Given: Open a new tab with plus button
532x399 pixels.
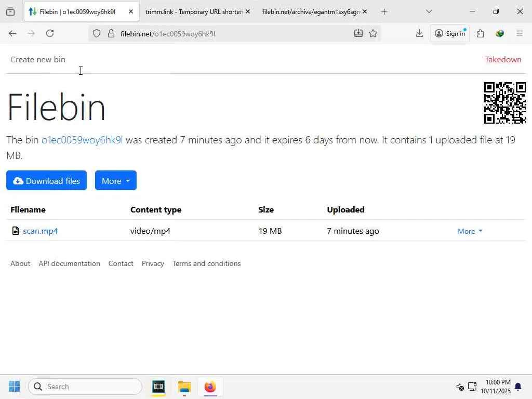Looking at the screenshot, I should pos(384,12).
